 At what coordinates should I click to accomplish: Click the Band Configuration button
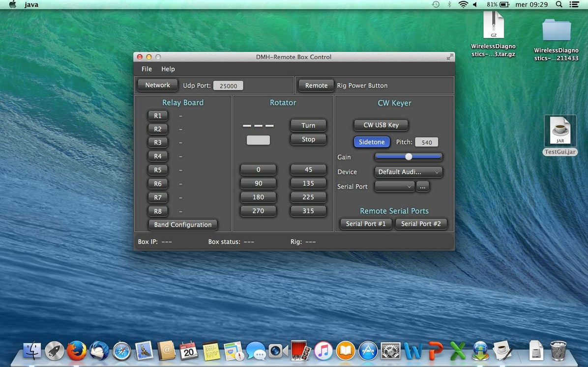(183, 225)
